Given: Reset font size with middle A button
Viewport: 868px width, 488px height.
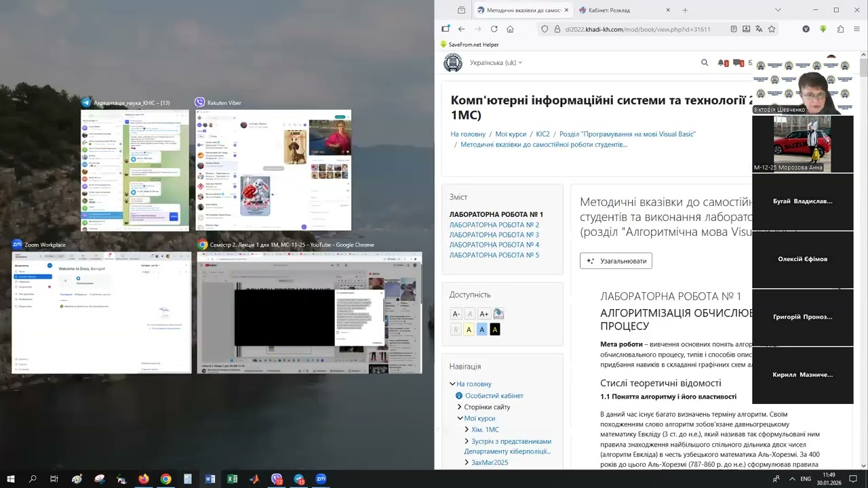Looking at the screenshot, I should click(x=469, y=314).
